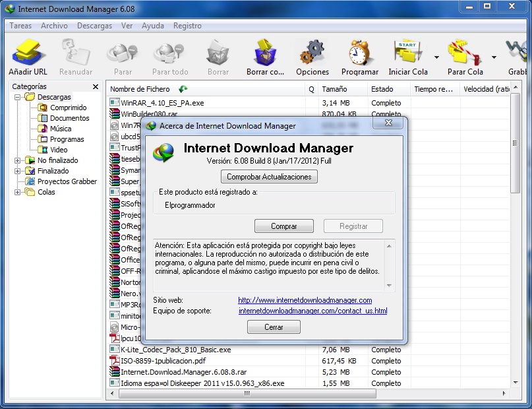Sort by Nombre de Fichero column header
532x409 pixels.
(206, 89)
